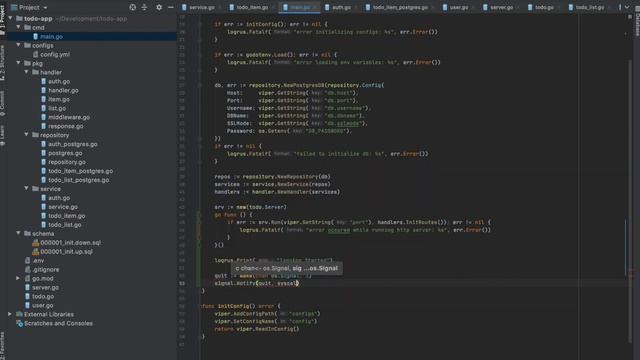The width and height of the screenshot is (640, 360).
Task: Click the locate current file target icon
Action: [132, 7]
